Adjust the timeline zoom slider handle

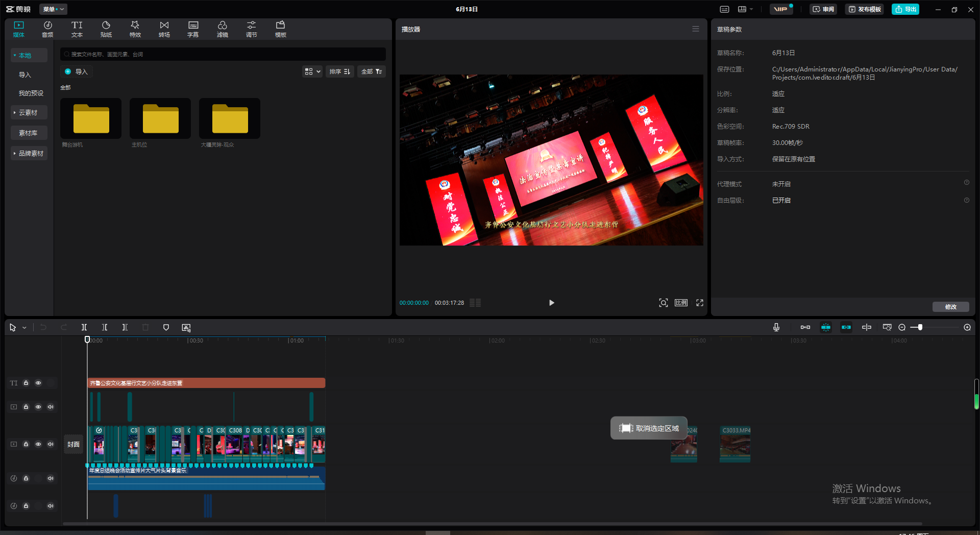pos(920,327)
